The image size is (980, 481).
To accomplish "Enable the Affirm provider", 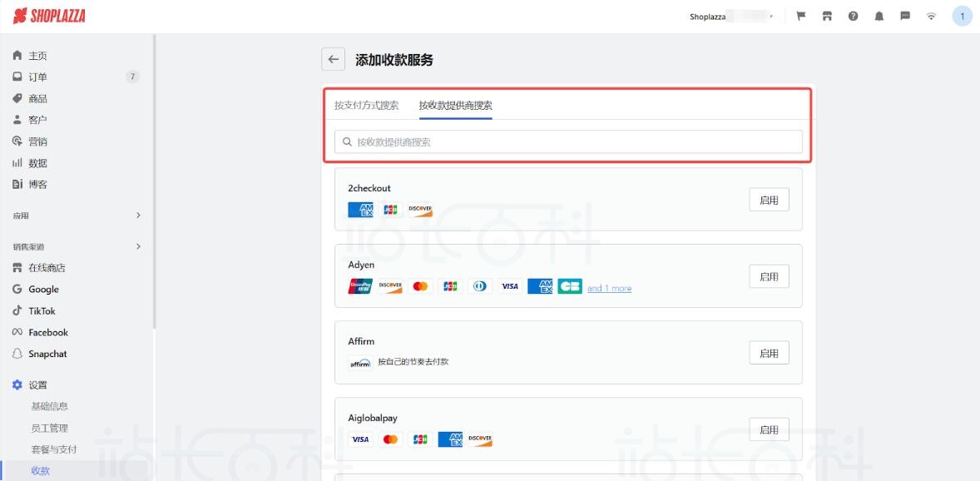I will (769, 353).
